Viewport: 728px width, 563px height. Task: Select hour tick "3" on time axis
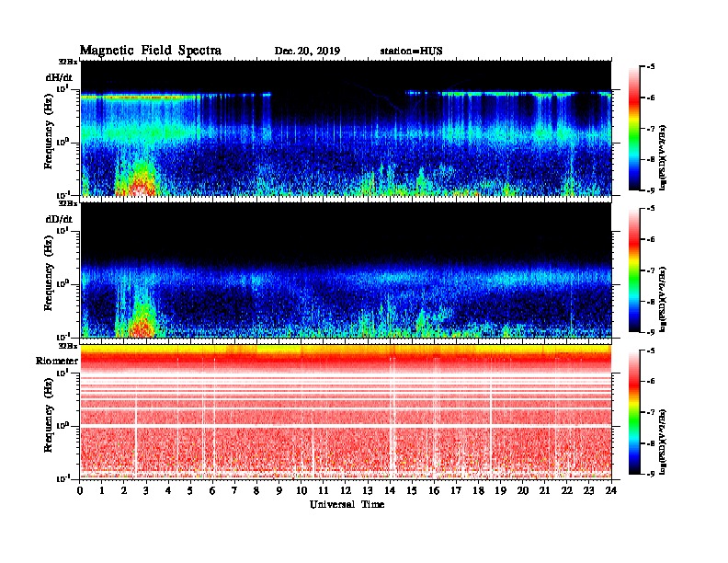coord(147,490)
